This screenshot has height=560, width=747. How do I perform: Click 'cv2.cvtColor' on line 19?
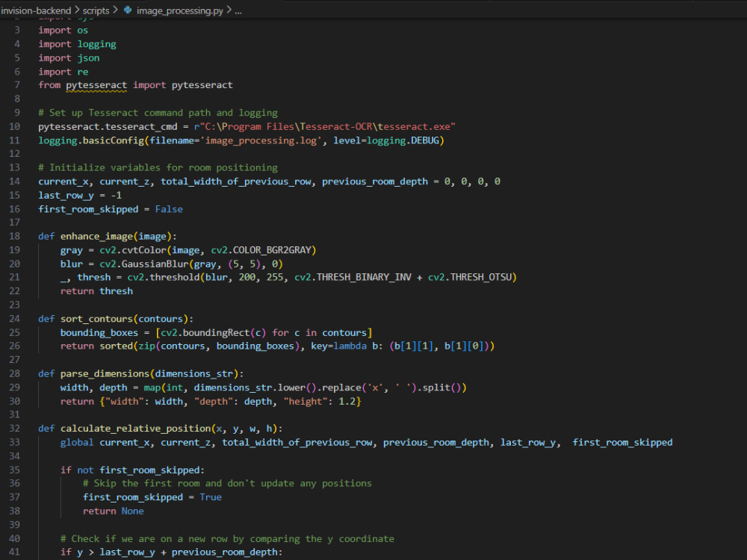click(133, 250)
